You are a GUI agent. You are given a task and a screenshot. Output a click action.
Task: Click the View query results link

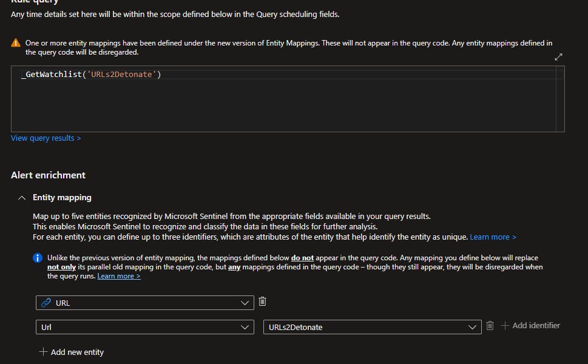point(46,138)
